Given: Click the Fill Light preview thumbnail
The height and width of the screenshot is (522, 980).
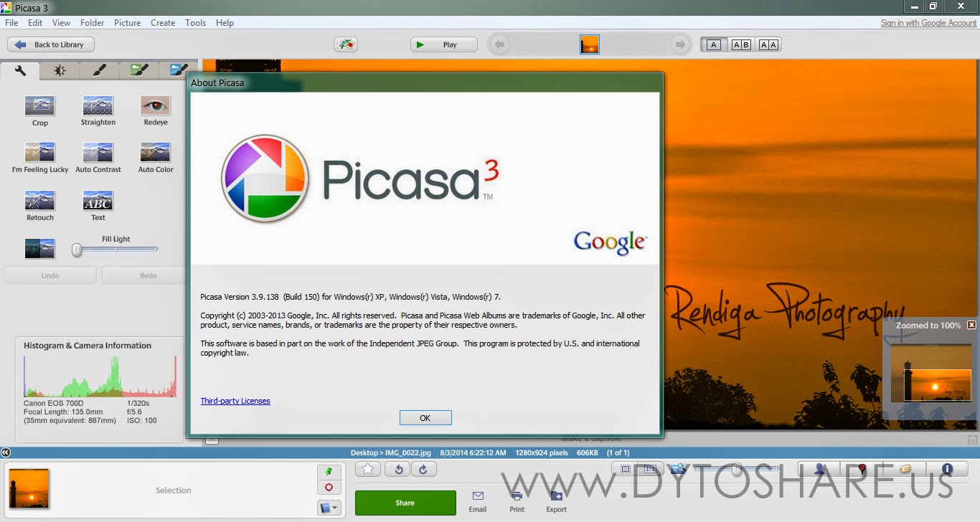Looking at the screenshot, I should (40, 248).
